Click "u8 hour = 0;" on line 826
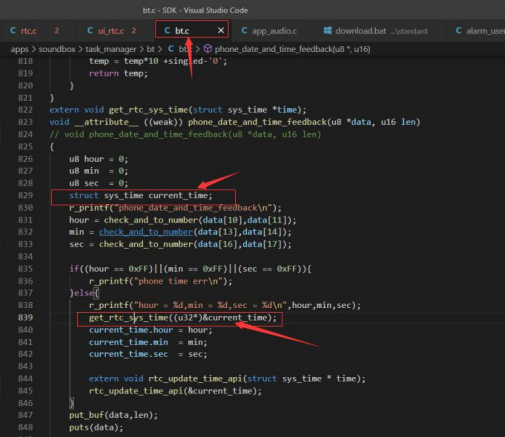Image resolution: width=505 pixels, height=437 pixels. coord(99,159)
